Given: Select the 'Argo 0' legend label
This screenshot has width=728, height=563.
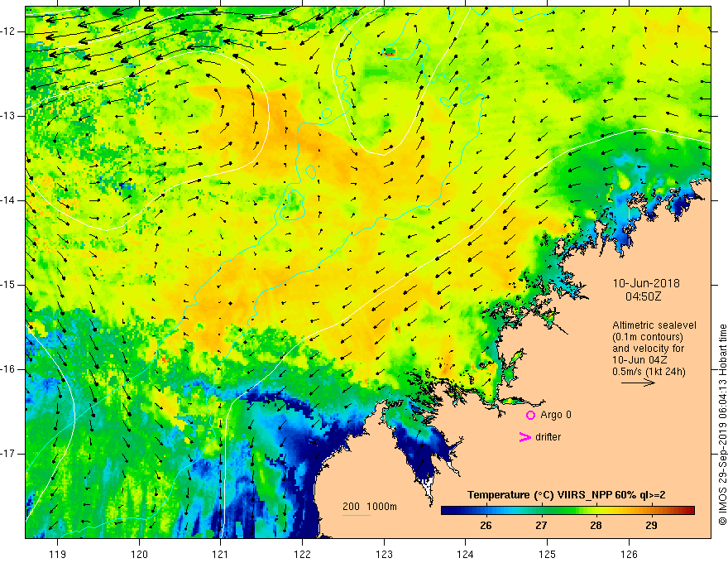Looking at the screenshot, I should tap(556, 415).
